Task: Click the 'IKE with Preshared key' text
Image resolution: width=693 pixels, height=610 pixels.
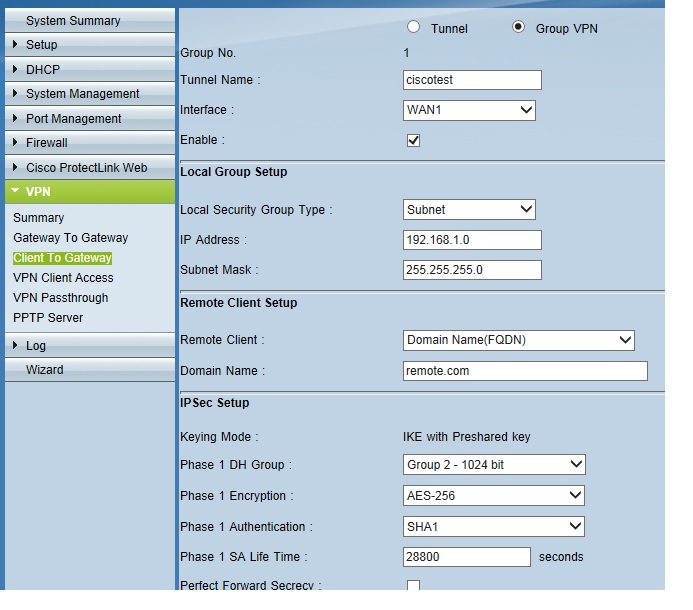Action: click(466, 437)
